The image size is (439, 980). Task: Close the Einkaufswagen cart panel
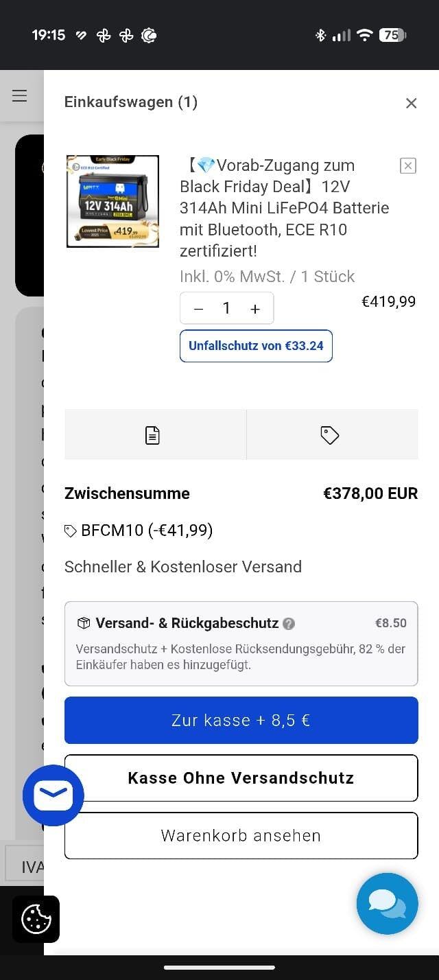pyautogui.click(x=411, y=103)
